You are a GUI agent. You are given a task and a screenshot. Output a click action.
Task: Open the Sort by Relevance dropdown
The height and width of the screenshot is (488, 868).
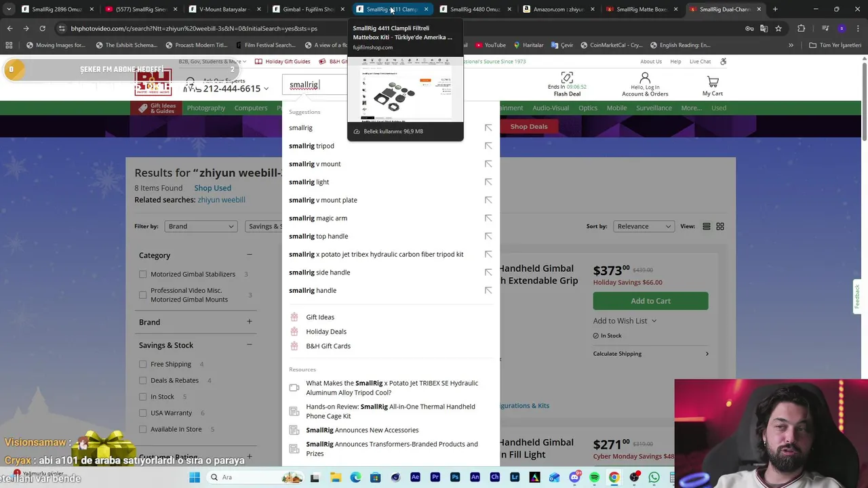pyautogui.click(x=644, y=226)
